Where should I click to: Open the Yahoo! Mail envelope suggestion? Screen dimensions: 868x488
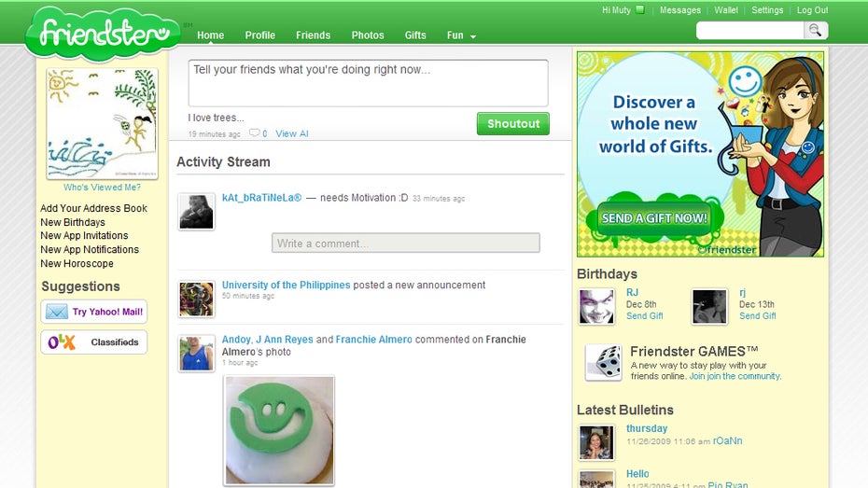[93, 312]
